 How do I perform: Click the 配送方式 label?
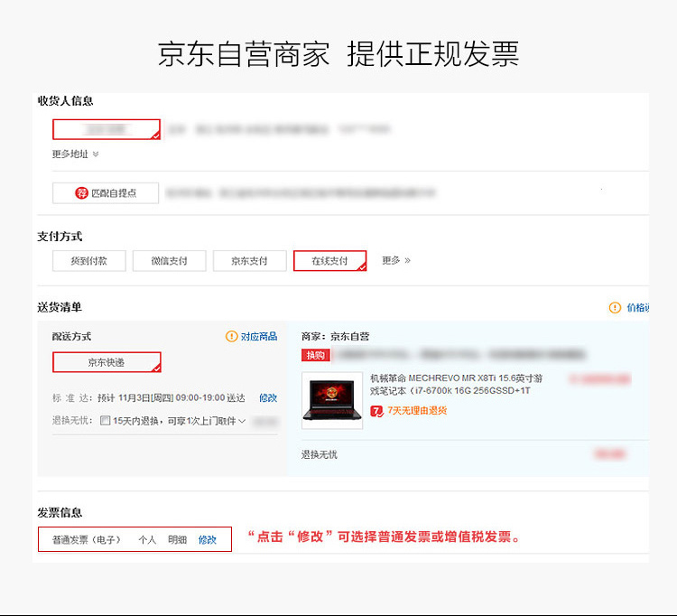point(71,337)
